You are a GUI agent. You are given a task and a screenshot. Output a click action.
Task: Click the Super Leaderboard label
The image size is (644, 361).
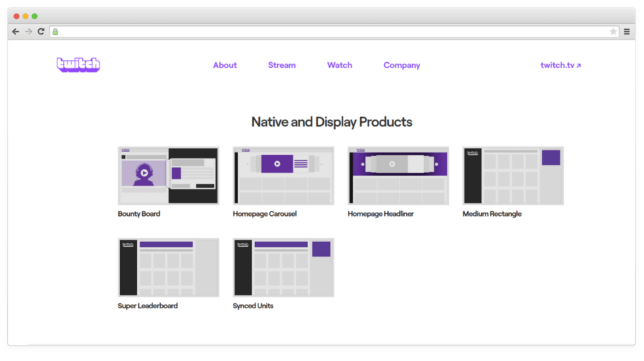tap(148, 306)
